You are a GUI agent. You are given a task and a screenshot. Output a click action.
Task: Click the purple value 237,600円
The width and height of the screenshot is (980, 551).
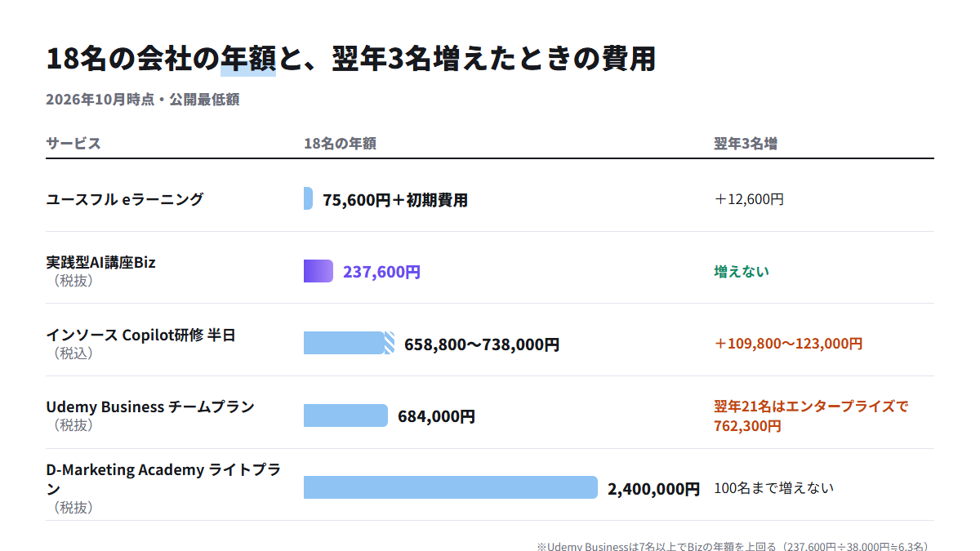click(381, 272)
